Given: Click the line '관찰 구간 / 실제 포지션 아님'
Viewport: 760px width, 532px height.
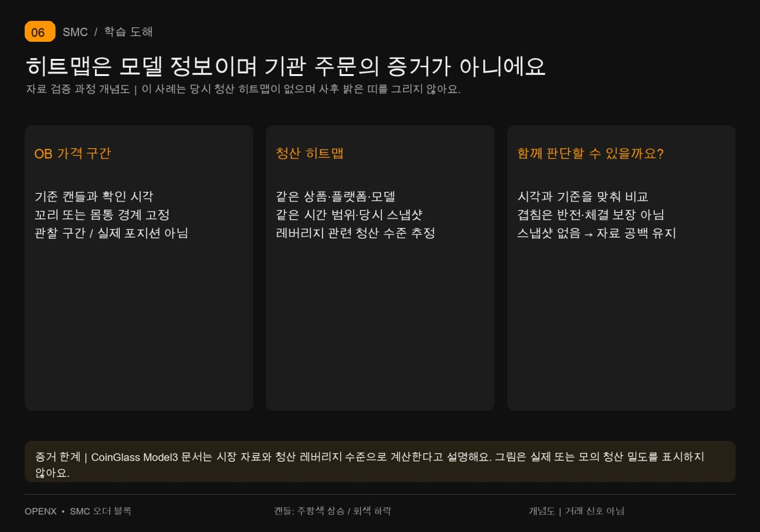Looking at the screenshot, I should [111, 233].
